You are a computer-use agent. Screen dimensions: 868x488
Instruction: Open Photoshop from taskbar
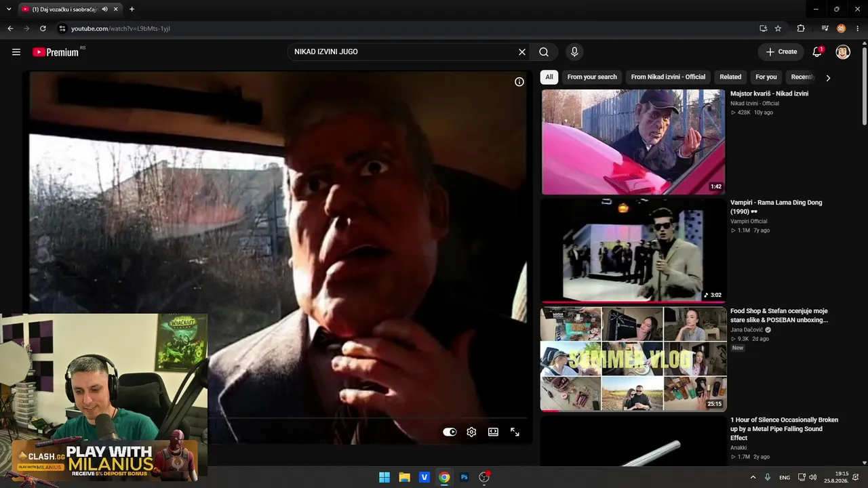click(464, 477)
